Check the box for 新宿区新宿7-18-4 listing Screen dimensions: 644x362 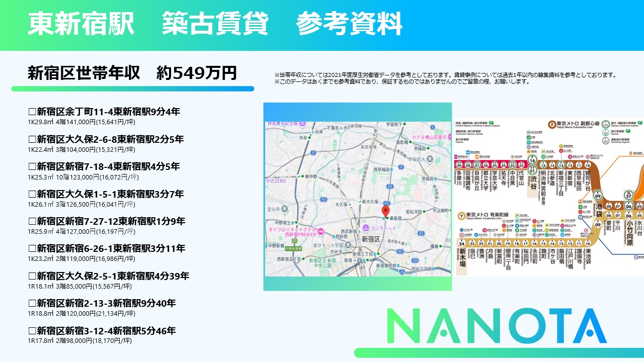coord(32,166)
